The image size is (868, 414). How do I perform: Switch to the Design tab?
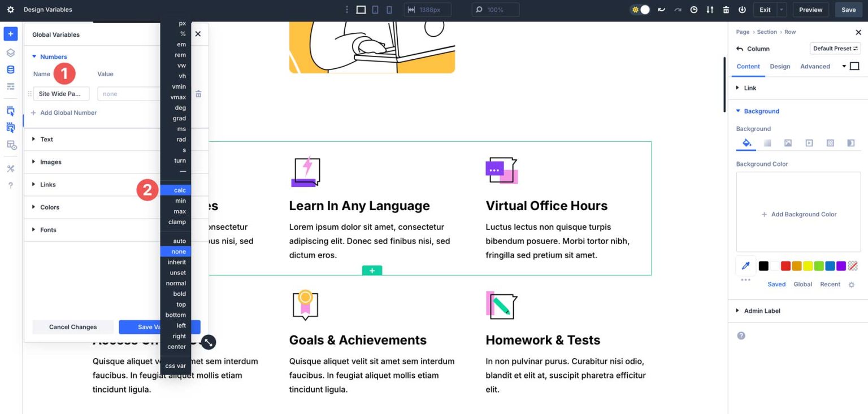780,66
